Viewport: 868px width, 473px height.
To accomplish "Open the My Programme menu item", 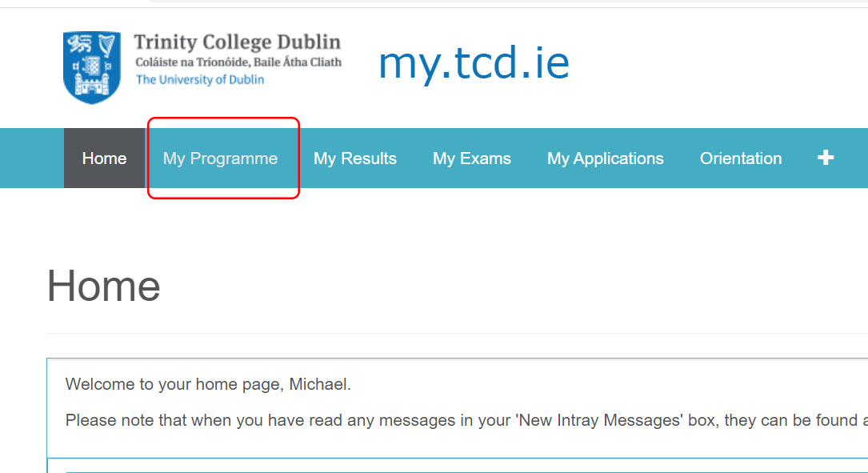I will click(220, 158).
